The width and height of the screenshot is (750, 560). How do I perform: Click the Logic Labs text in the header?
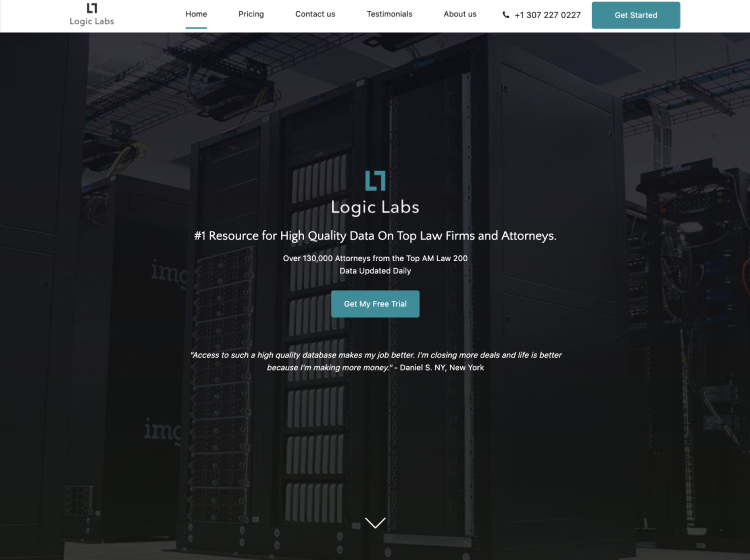(92, 22)
